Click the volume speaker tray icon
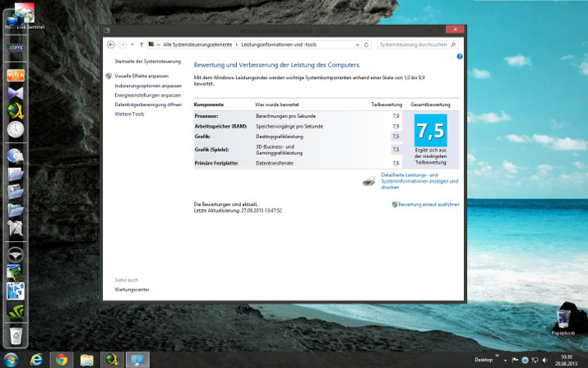Screen dimensions: 588x368 coord(545,360)
